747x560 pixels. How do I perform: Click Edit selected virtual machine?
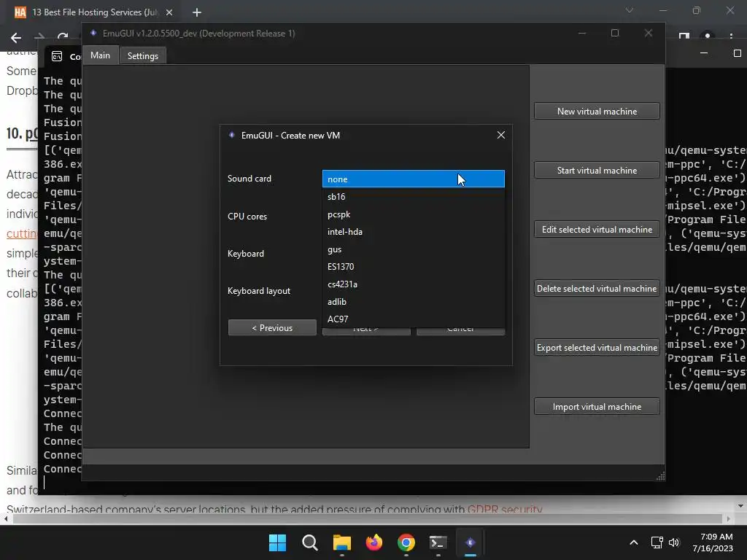(597, 230)
